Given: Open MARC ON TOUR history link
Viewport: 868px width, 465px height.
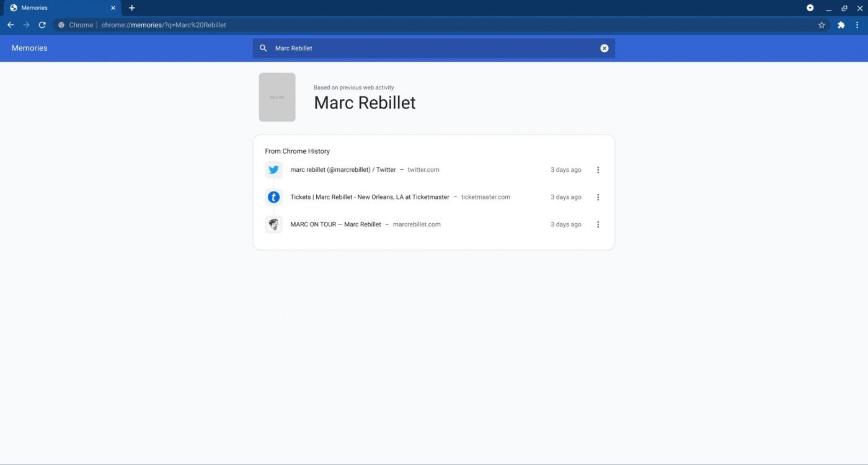Looking at the screenshot, I should [x=335, y=224].
